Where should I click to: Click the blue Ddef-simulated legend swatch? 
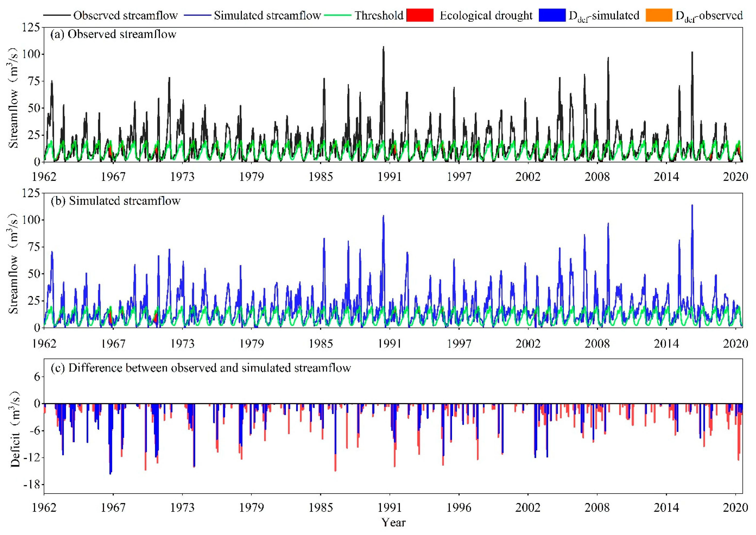[x=552, y=15]
